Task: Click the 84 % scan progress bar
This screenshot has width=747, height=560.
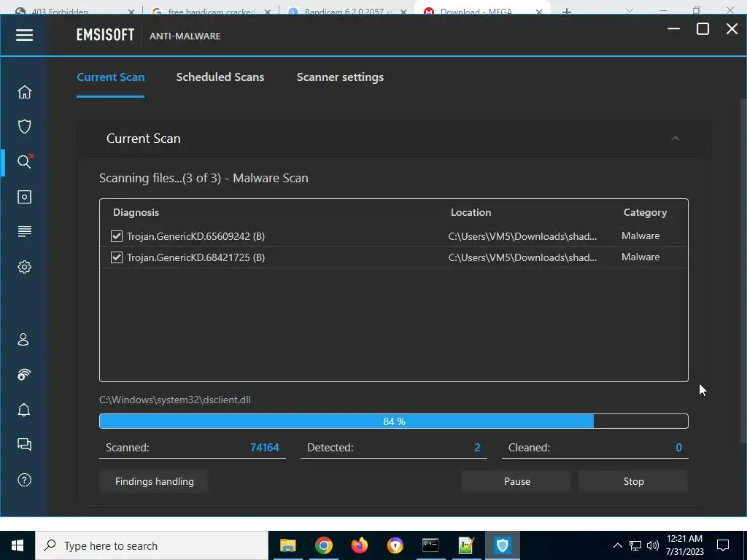Action: (393, 421)
